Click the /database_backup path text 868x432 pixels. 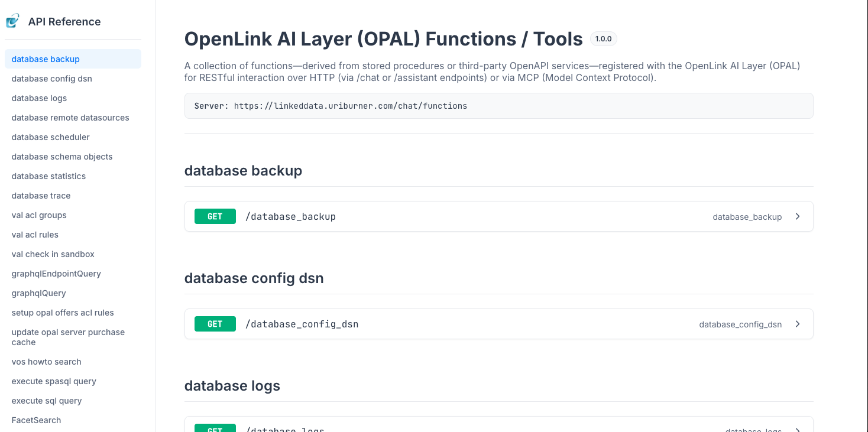(290, 217)
